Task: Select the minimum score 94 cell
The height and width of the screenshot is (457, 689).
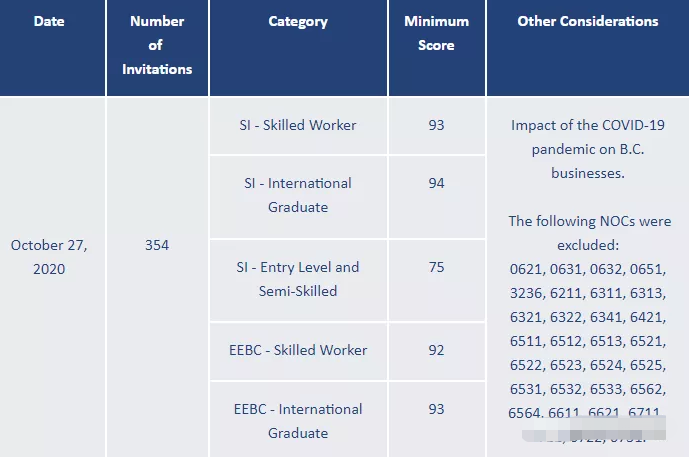Action: tap(436, 183)
